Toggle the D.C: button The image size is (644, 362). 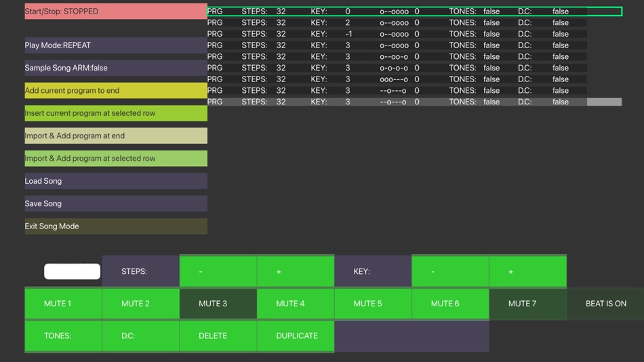coord(141,336)
